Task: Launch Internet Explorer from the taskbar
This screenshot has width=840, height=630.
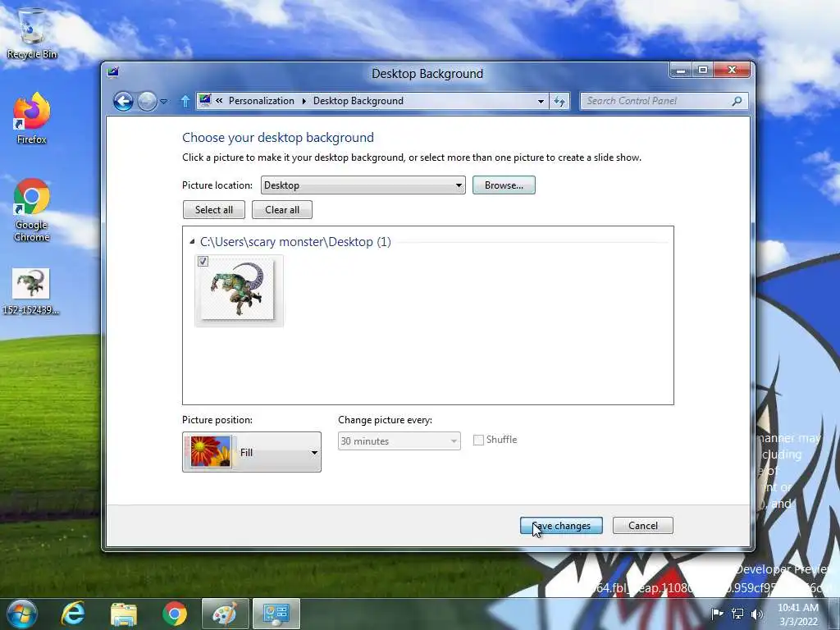Action: [73, 614]
